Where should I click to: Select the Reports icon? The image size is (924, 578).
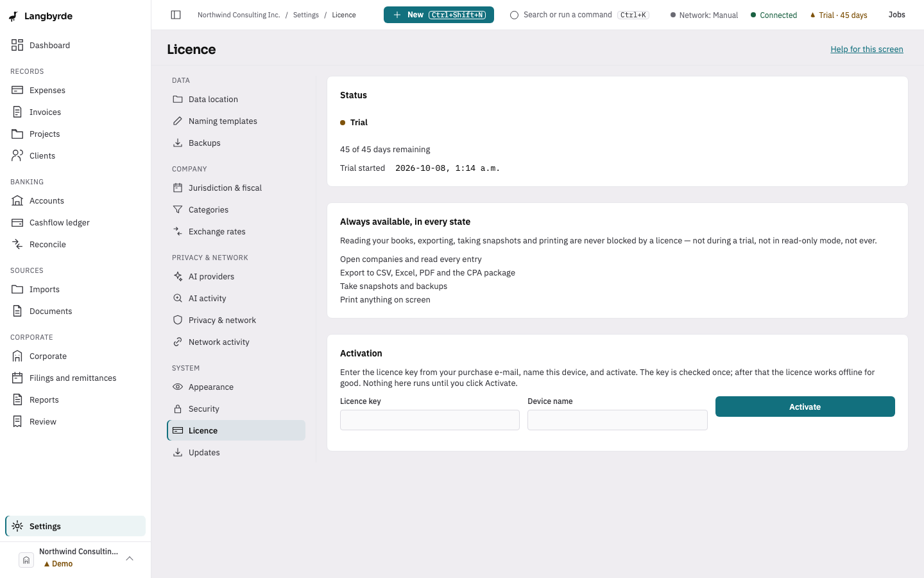(17, 399)
